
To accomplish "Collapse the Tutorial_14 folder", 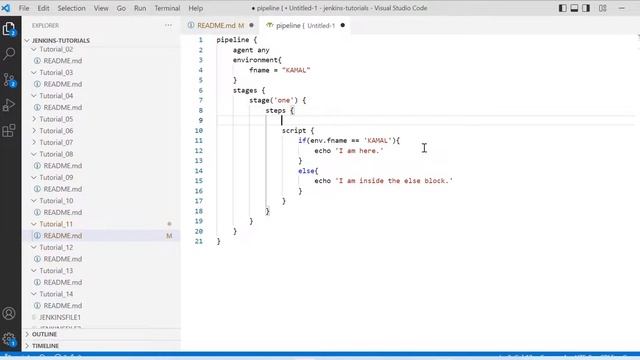I will click(56, 294).
